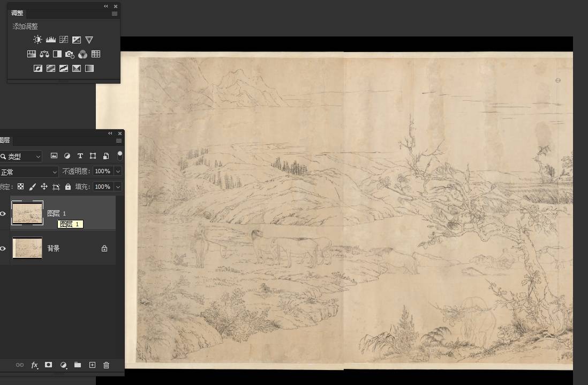Add a Photo Filter adjustment
Screen dimensions: 588x385
pos(70,54)
